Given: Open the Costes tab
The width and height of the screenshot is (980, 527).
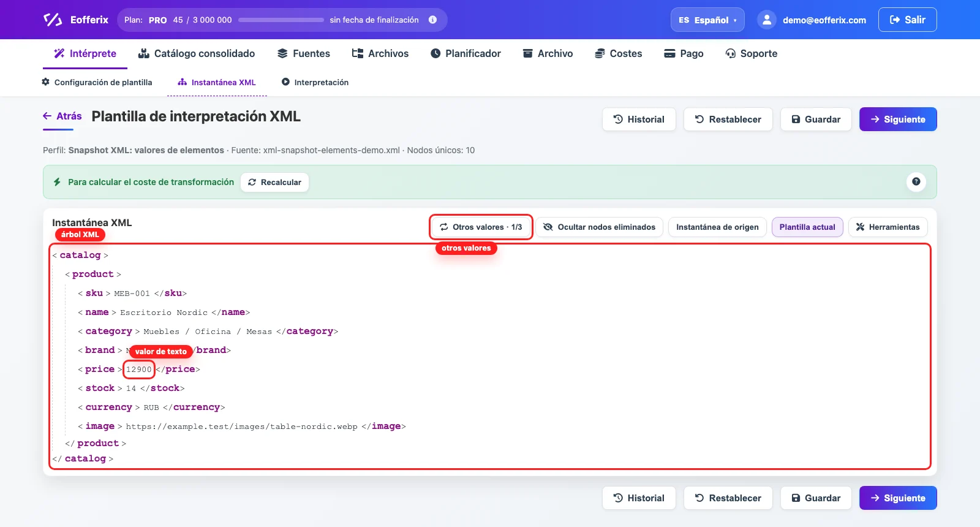Looking at the screenshot, I should [619, 53].
